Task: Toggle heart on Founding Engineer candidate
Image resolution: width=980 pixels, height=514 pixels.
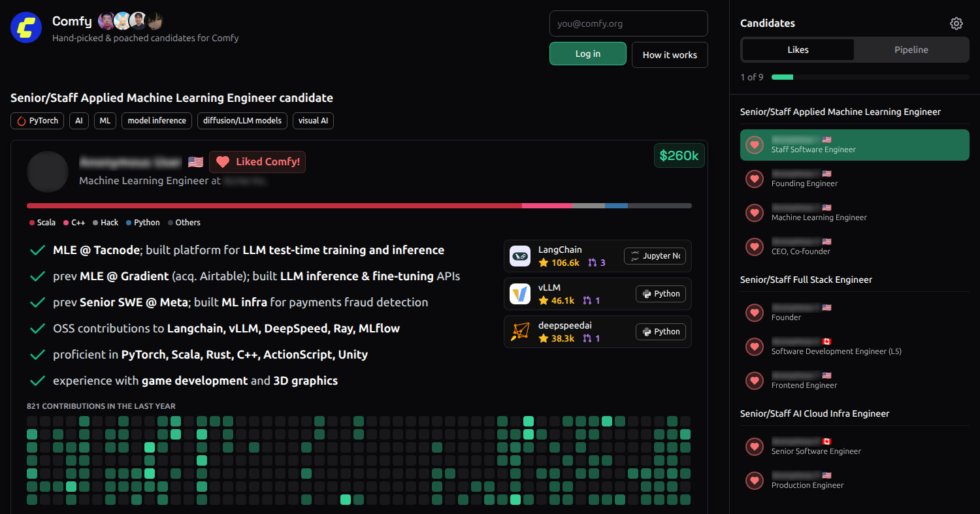Action: (755, 178)
